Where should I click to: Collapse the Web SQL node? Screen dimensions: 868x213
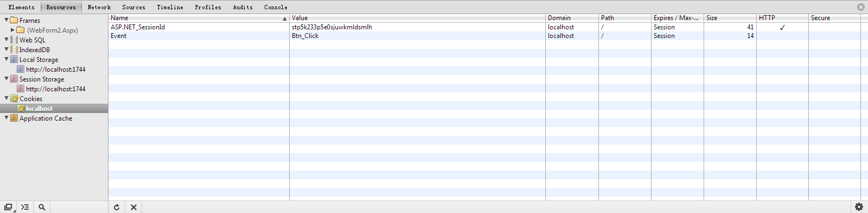[x=7, y=40]
